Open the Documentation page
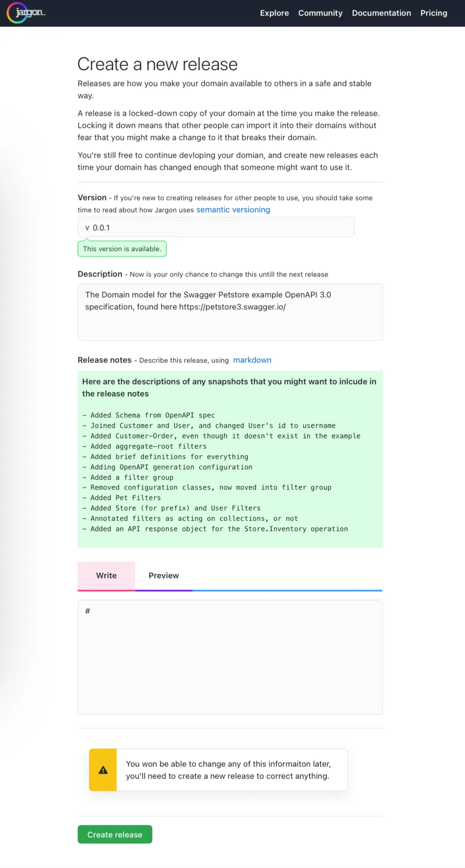The image size is (465, 868). pyautogui.click(x=381, y=13)
